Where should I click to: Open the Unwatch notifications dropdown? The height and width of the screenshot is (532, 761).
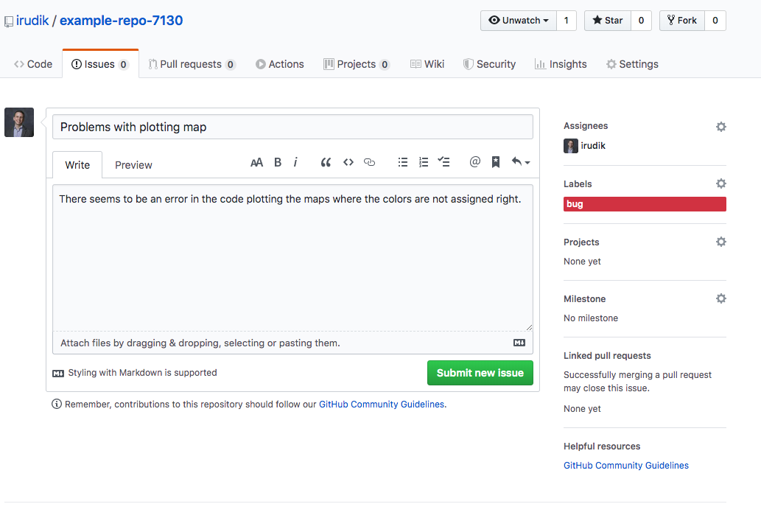[x=519, y=21]
